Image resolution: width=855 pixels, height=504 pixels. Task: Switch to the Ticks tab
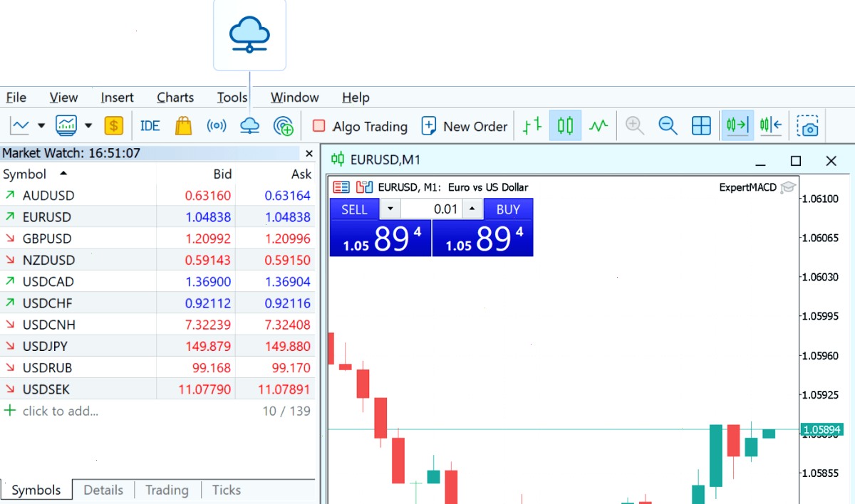click(x=227, y=490)
